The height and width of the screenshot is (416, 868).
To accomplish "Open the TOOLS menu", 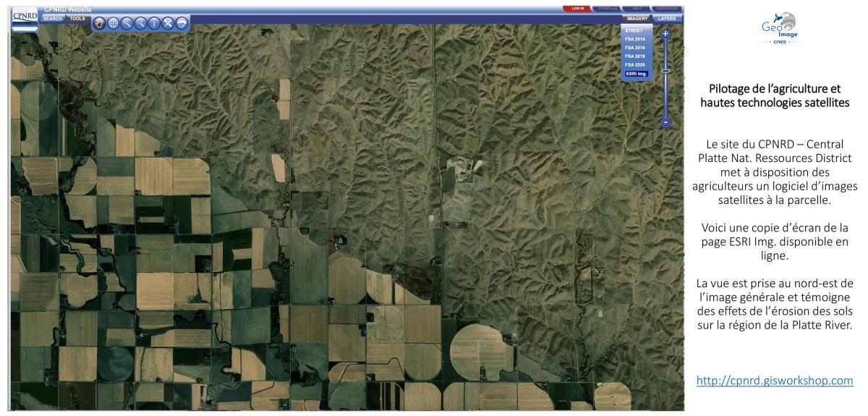I will coord(77,18).
